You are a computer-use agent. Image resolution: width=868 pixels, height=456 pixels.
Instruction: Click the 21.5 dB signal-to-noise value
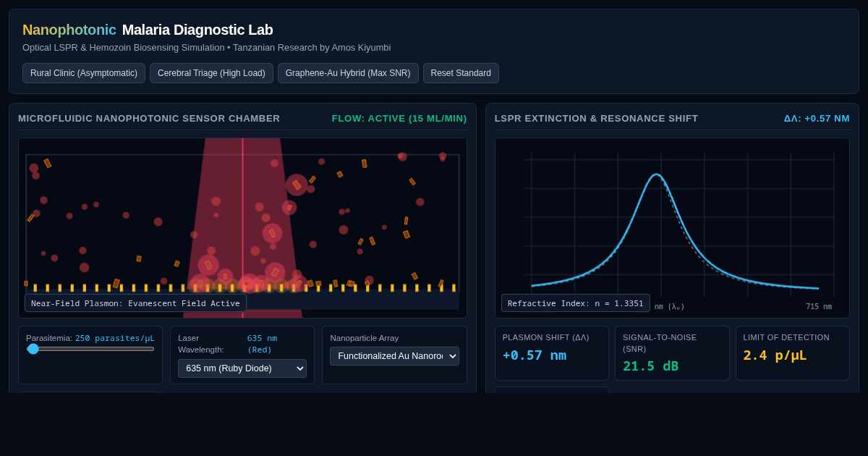click(x=651, y=366)
